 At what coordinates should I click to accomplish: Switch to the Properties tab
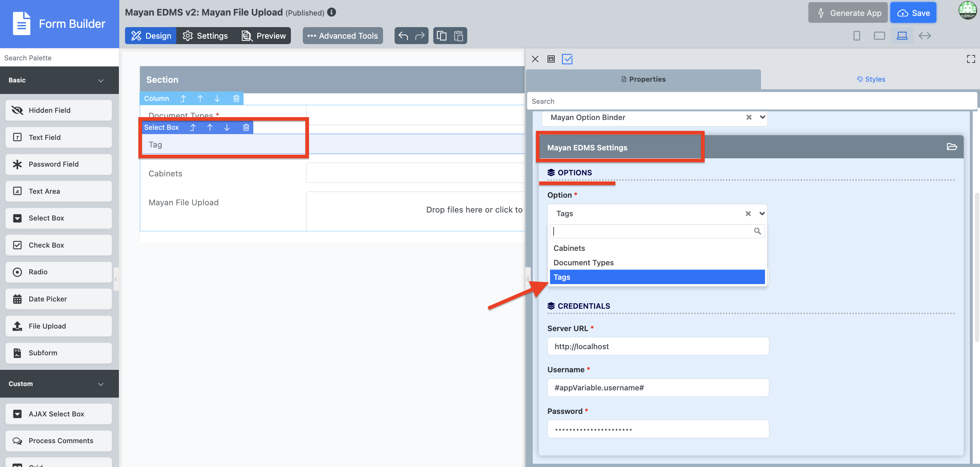pos(643,79)
